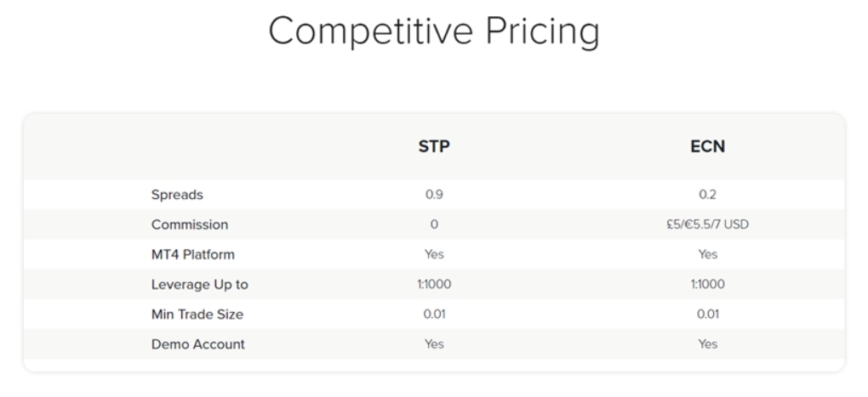This screenshot has height=397, width=868.
Task: Click the ECN min trade size 0.01
Action: click(707, 315)
